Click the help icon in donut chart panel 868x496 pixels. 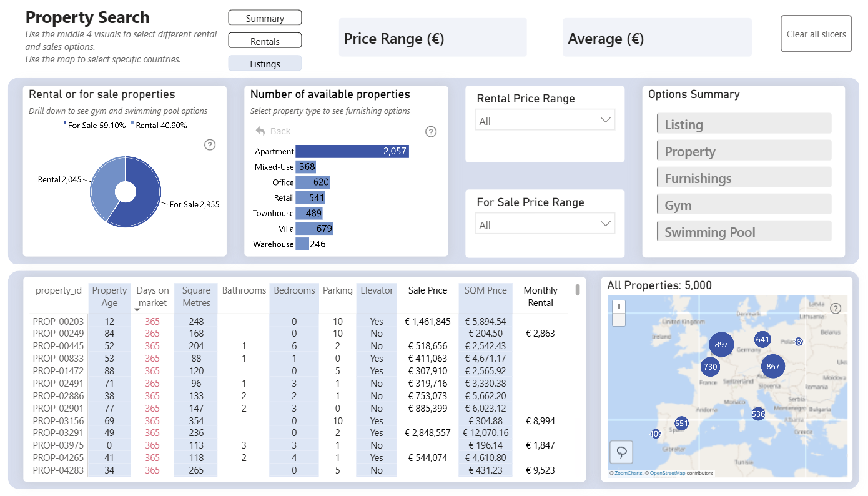click(210, 145)
